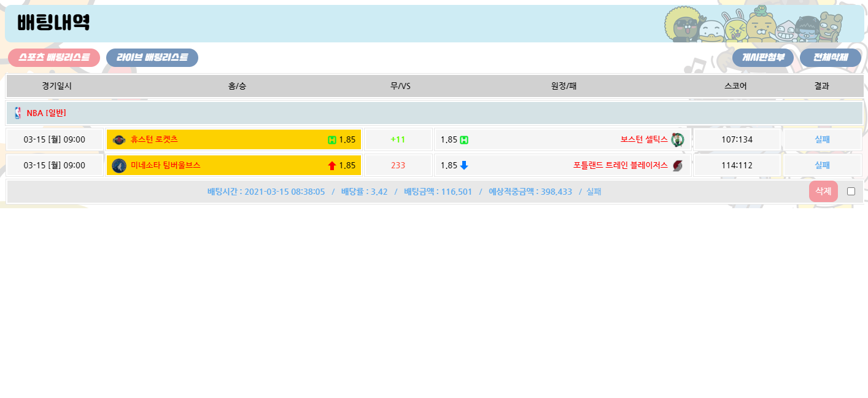
Task: Click green handicap icon beside Celtics odds
Action: click(x=464, y=140)
